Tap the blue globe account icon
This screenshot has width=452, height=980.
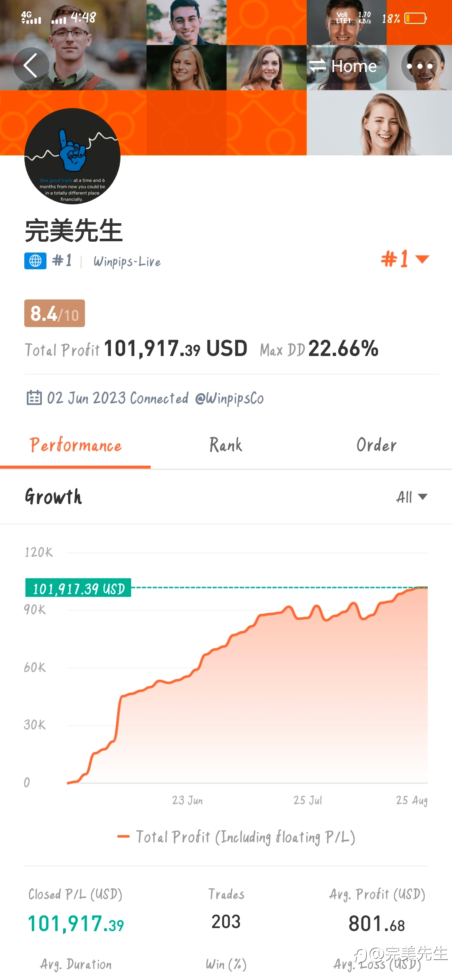click(35, 261)
